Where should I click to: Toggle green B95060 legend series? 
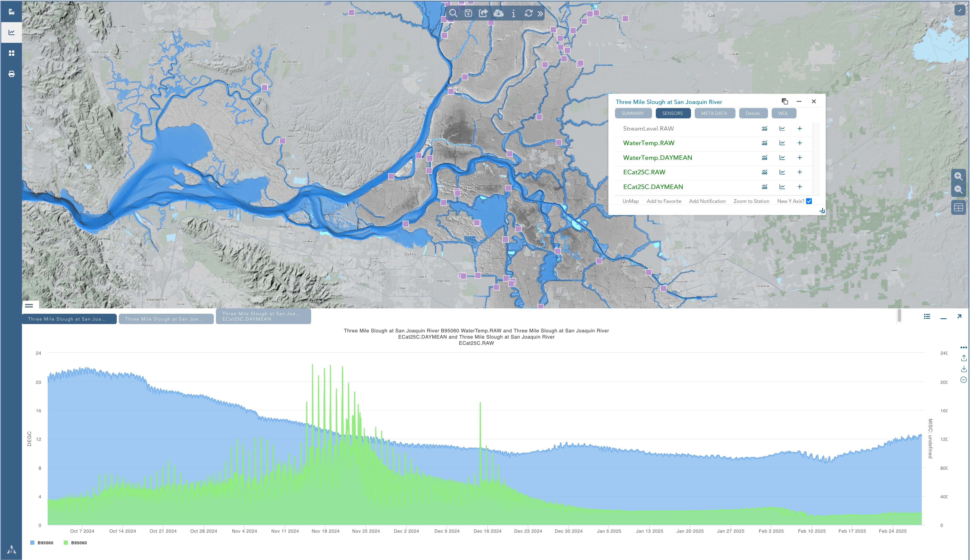coord(75,543)
